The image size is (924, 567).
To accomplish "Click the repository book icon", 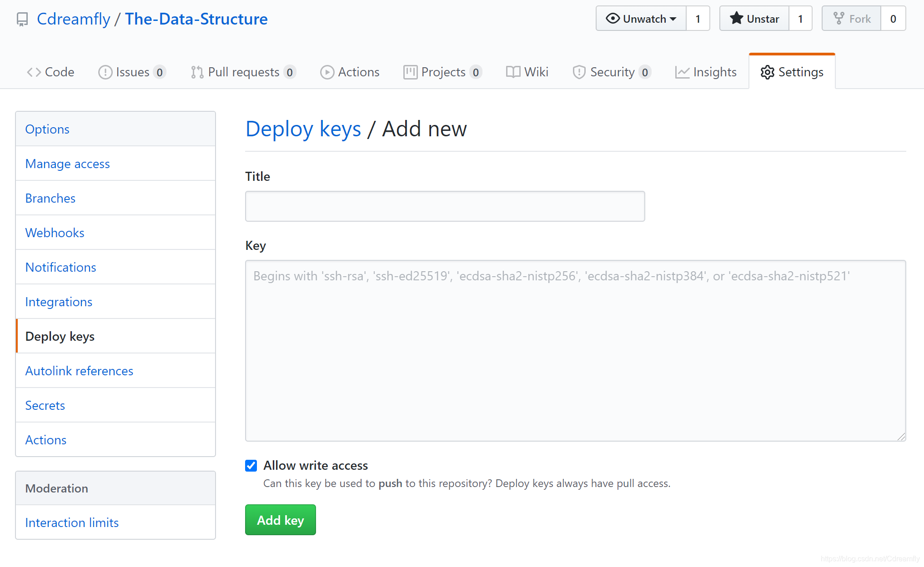I will 22,19.
